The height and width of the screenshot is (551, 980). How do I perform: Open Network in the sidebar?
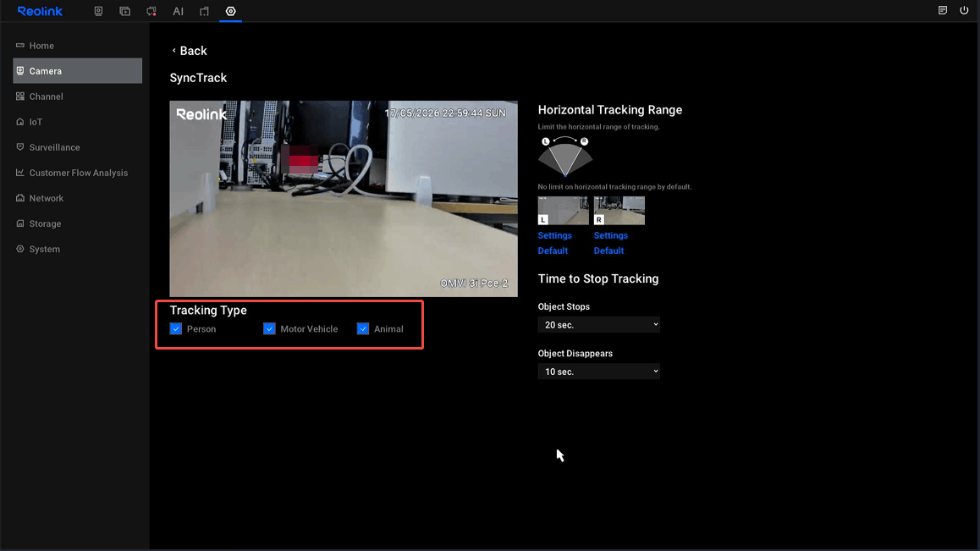tap(78, 198)
